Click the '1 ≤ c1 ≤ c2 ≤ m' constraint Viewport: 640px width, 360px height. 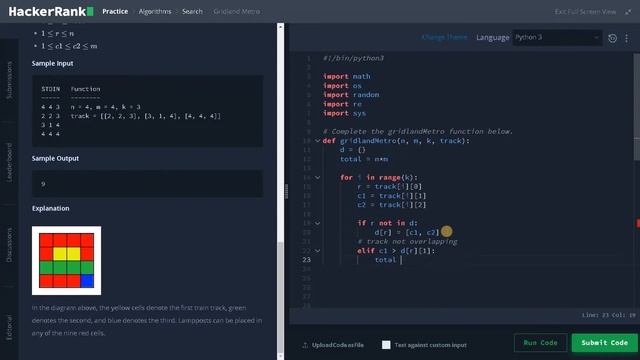click(69, 46)
